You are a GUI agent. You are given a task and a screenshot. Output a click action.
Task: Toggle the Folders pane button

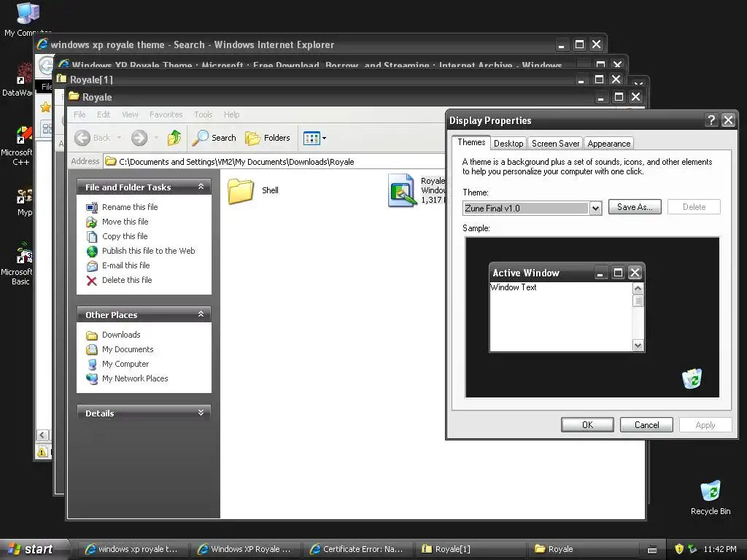(x=267, y=138)
